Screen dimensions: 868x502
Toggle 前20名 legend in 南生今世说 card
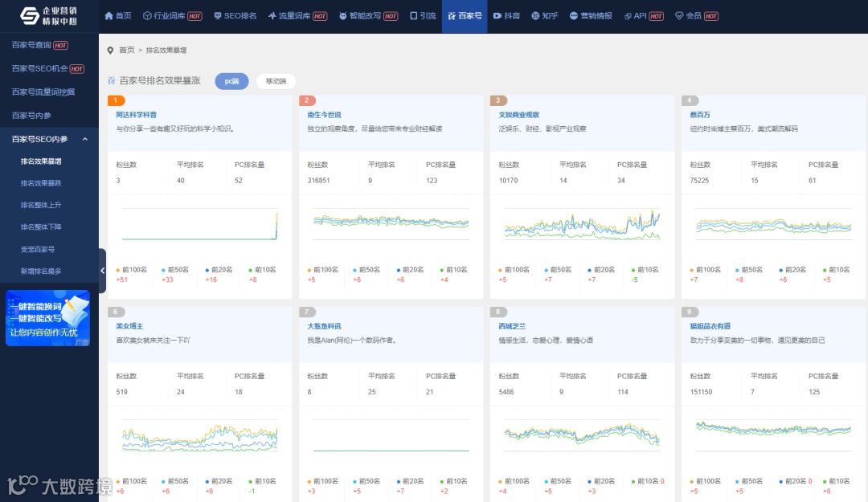pos(410,270)
